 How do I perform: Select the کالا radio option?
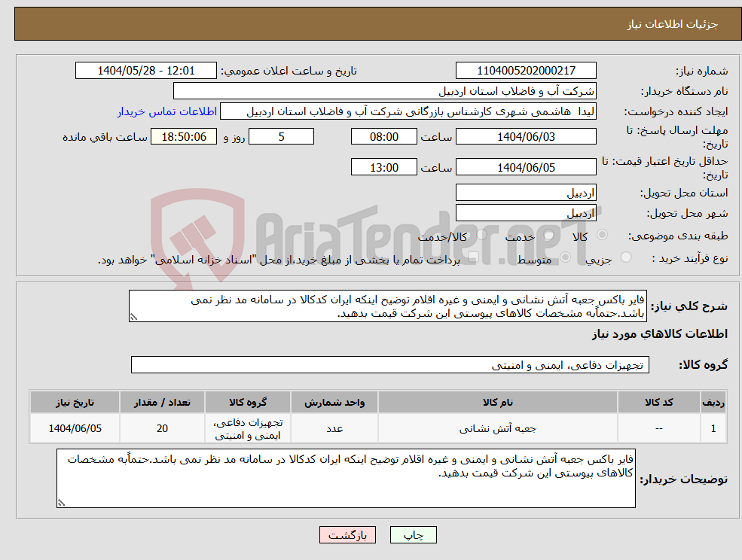[x=602, y=235]
